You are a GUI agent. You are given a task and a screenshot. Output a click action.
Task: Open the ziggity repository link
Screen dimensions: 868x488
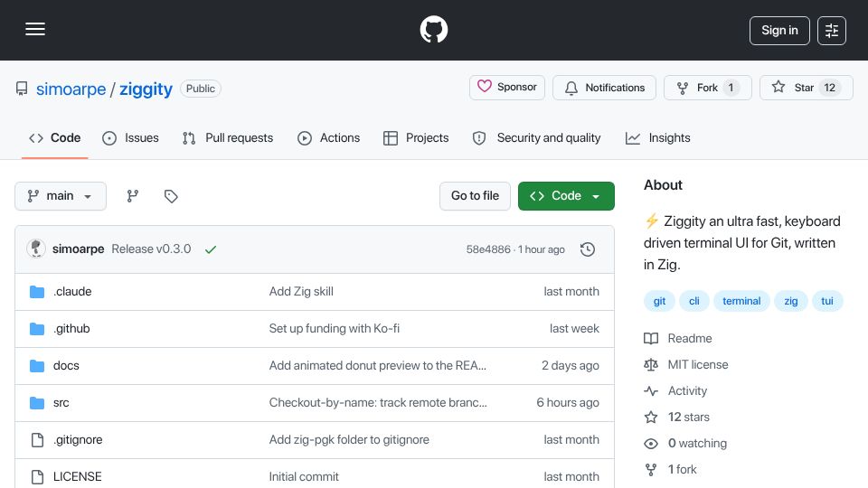tap(146, 89)
